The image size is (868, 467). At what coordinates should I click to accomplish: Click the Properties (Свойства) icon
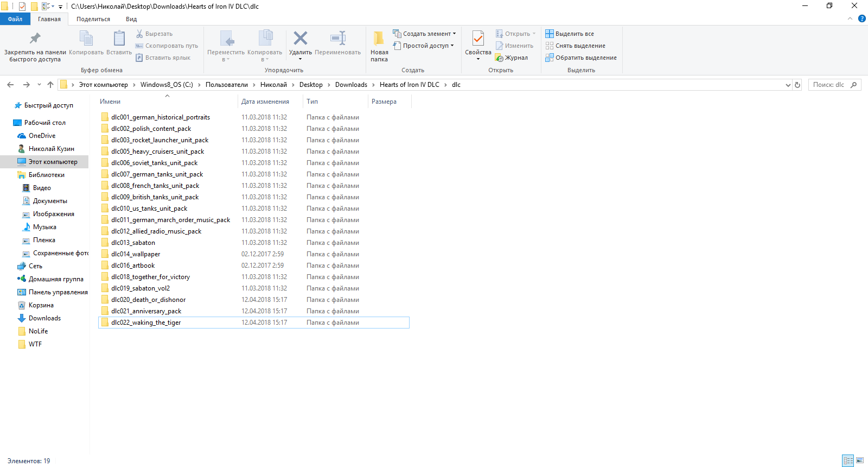click(x=478, y=39)
